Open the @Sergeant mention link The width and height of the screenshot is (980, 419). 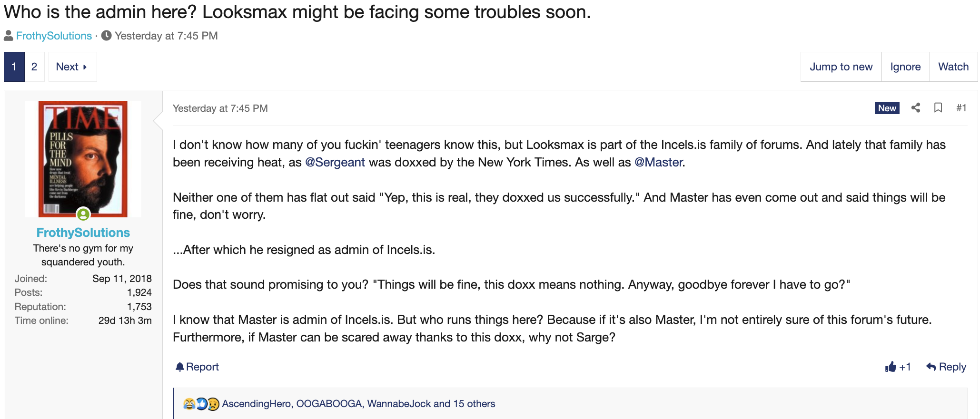tap(335, 162)
